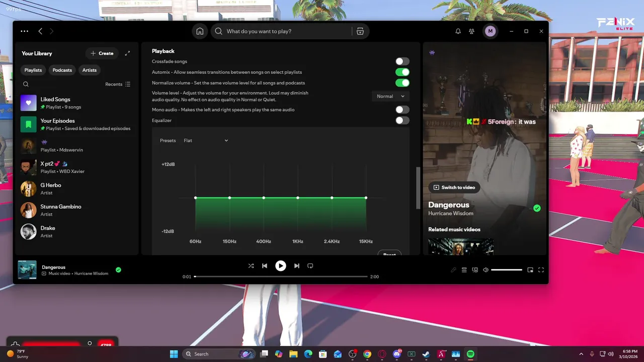Viewport: 644px width, 362px height.
Task: Open the mini player
Action: point(530,270)
